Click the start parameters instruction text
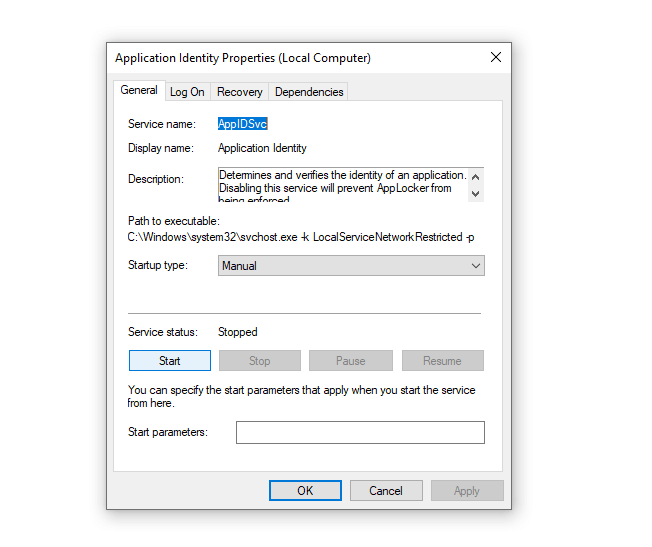Image resolution: width=652 pixels, height=547 pixels. pos(301,396)
